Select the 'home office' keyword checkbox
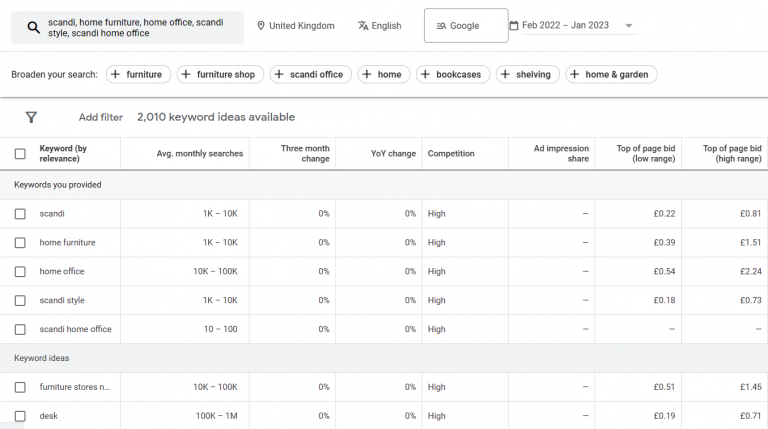 click(x=20, y=271)
